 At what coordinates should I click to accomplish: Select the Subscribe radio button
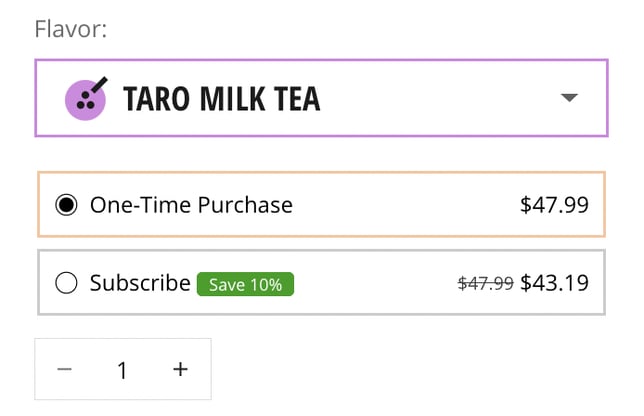66,283
